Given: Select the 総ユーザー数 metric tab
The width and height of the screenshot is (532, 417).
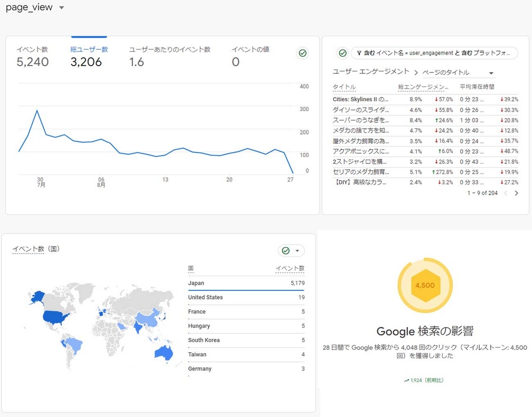Looking at the screenshot, I should click(89, 56).
